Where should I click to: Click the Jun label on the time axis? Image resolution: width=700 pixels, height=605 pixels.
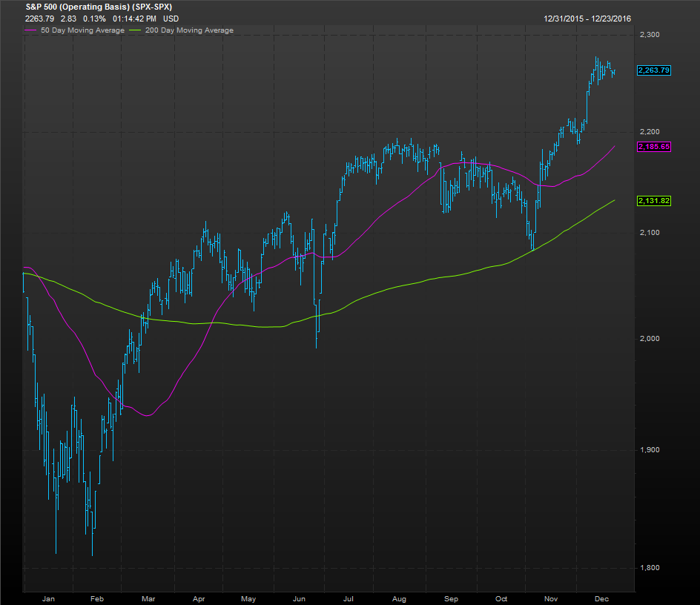(x=299, y=599)
